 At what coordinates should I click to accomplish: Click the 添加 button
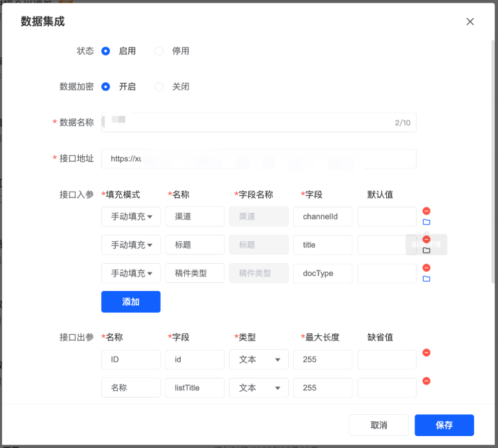(131, 302)
